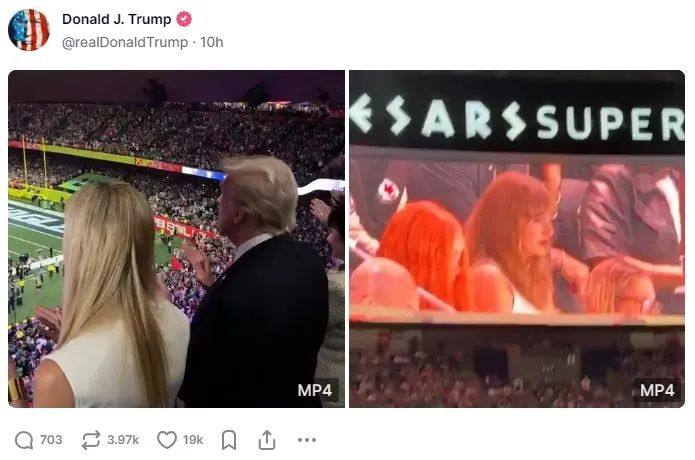Viewport: 695px width, 460px height.
Task: Open the reply comment icon
Action: coord(24,440)
